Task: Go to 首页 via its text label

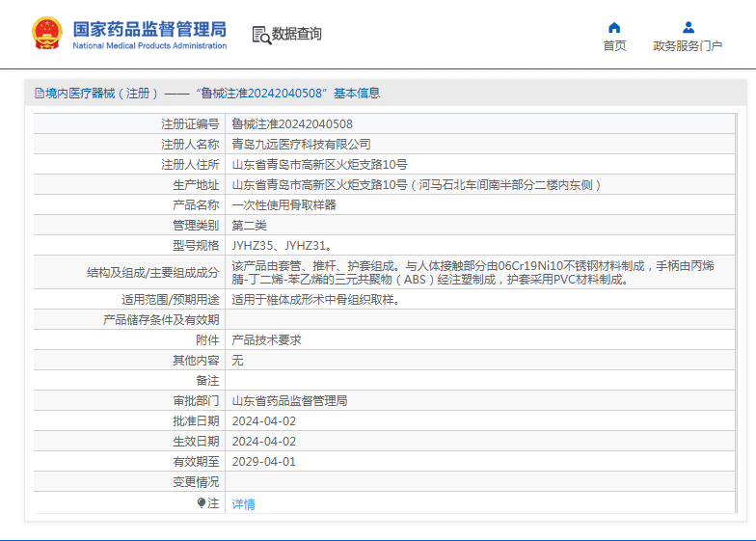Action: click(614, 45)
